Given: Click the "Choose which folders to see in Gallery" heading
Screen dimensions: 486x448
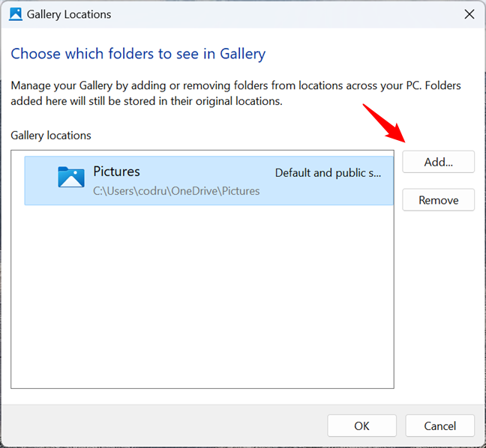Looking at the screenshot, I should click(138, 54).
